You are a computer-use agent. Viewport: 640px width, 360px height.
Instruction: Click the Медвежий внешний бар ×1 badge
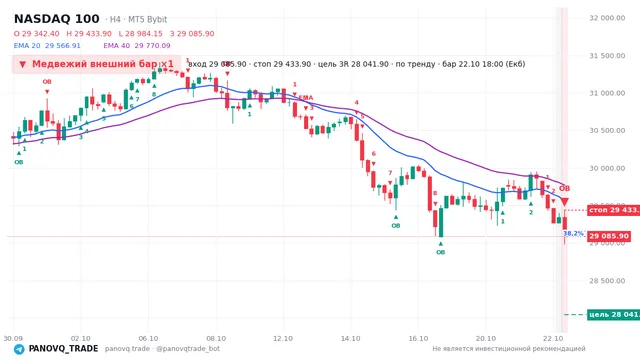(x=96, y=64)
